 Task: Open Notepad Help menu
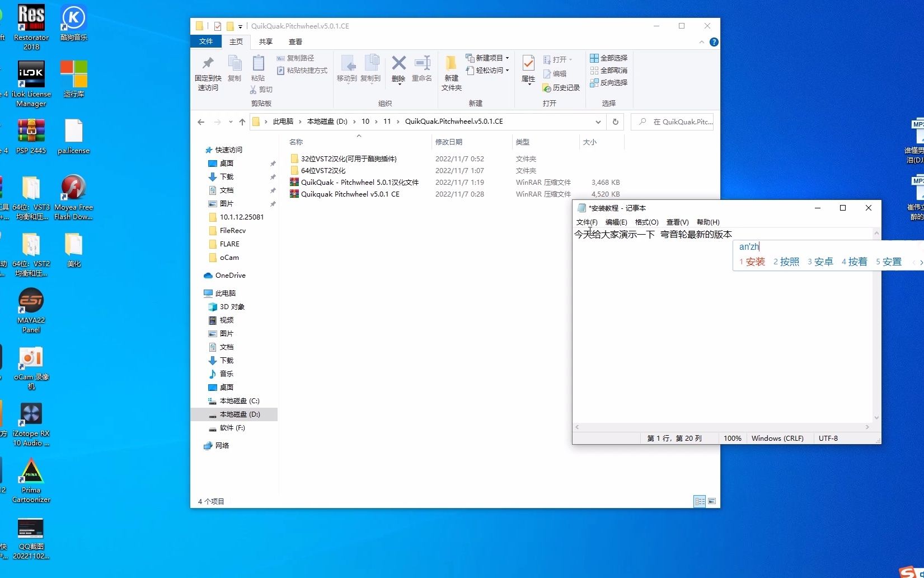coord(708,222)
